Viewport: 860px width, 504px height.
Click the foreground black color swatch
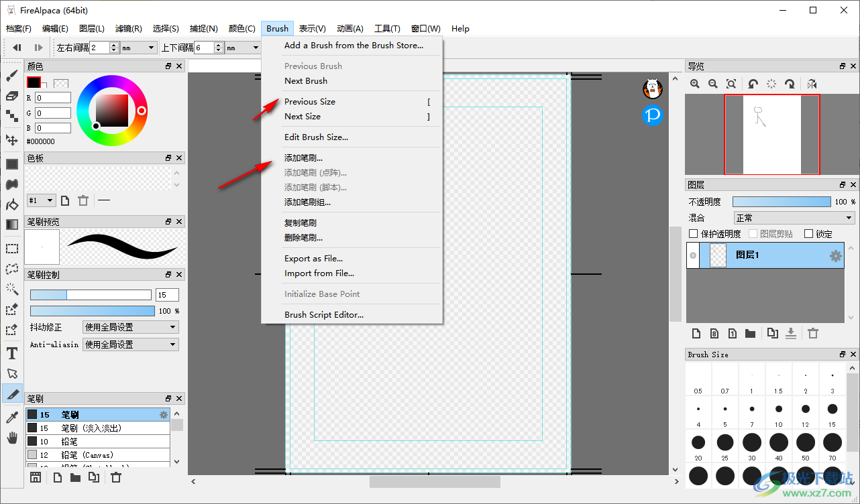(x=34, y=82)
